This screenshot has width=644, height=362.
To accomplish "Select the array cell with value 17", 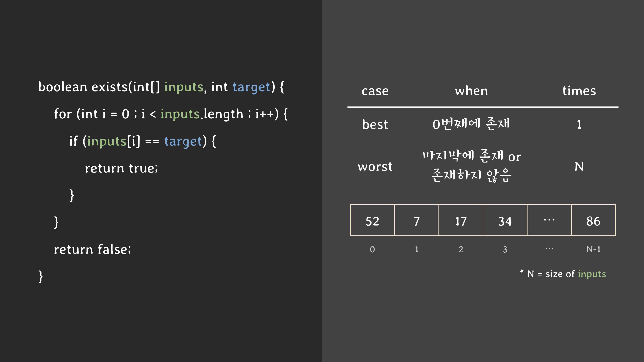I will click(x=461, y=220).
